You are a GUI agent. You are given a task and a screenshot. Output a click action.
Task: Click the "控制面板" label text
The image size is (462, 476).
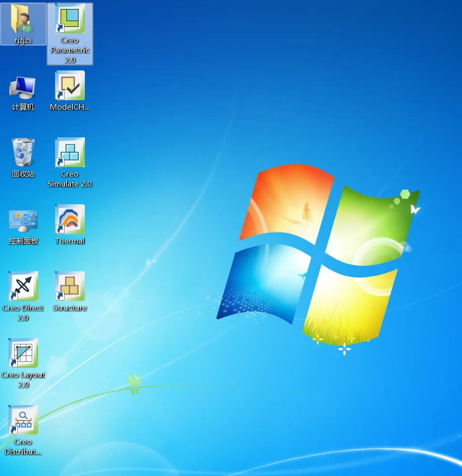pos(23,241)
